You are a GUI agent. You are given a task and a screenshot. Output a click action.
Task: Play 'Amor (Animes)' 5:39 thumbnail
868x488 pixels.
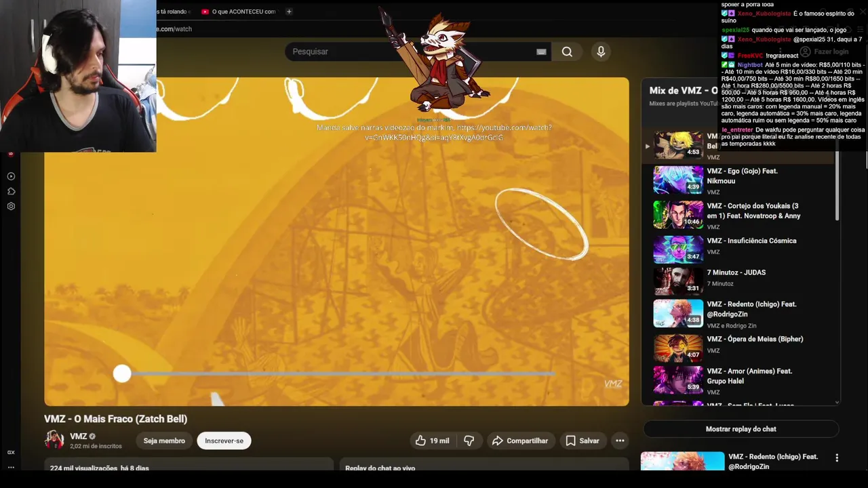coord(678,380)
